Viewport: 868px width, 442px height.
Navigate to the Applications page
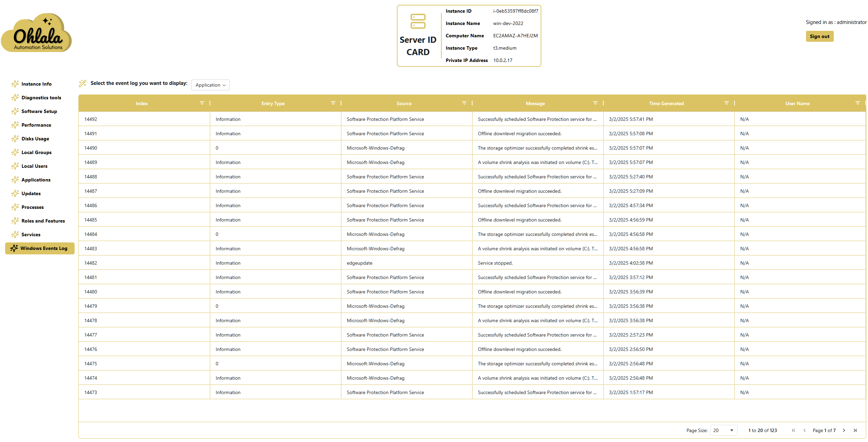(36, 180)
